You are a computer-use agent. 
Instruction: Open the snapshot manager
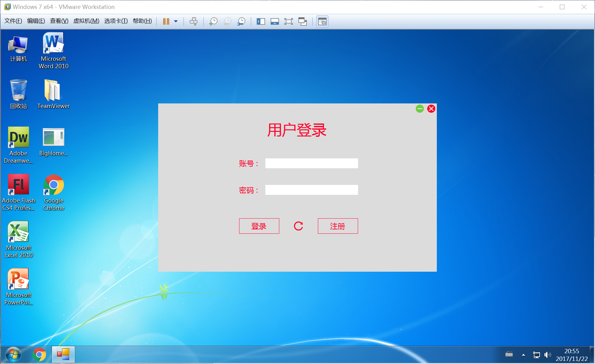point(241,21)
